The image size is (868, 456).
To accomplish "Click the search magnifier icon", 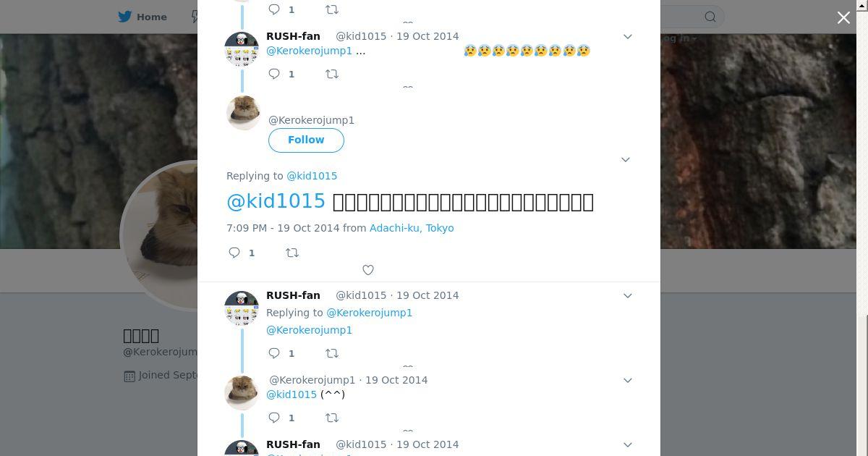I will click(x=710, y=17).
